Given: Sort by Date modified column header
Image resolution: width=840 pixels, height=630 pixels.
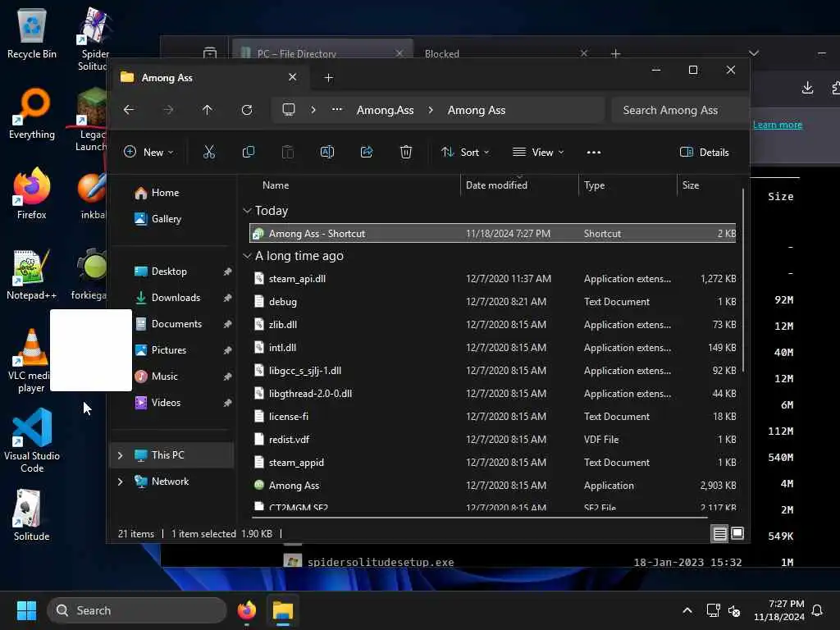Looking at the screenshot, I should 496,185.
